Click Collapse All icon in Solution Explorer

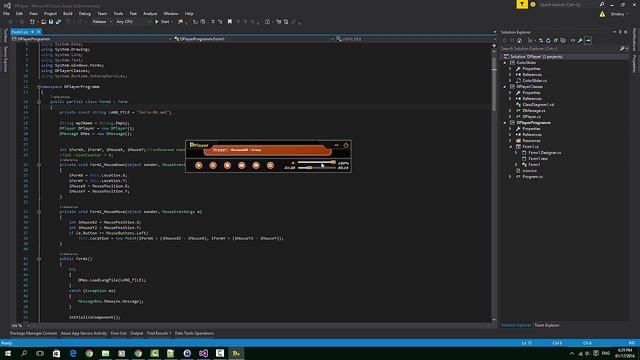(556, 40)
